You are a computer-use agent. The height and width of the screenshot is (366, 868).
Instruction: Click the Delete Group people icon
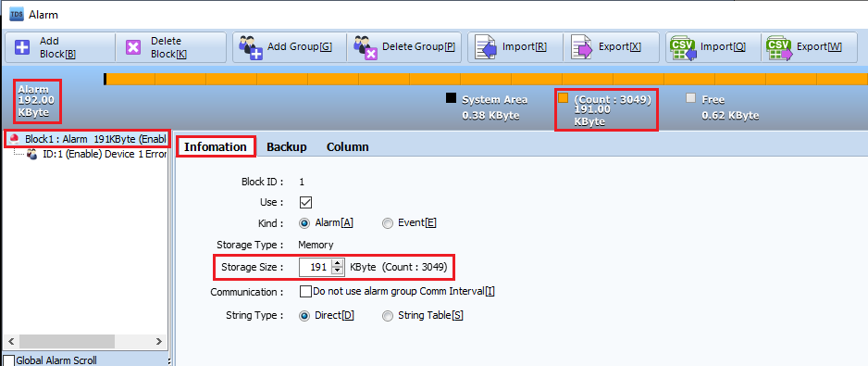point(366,47)
